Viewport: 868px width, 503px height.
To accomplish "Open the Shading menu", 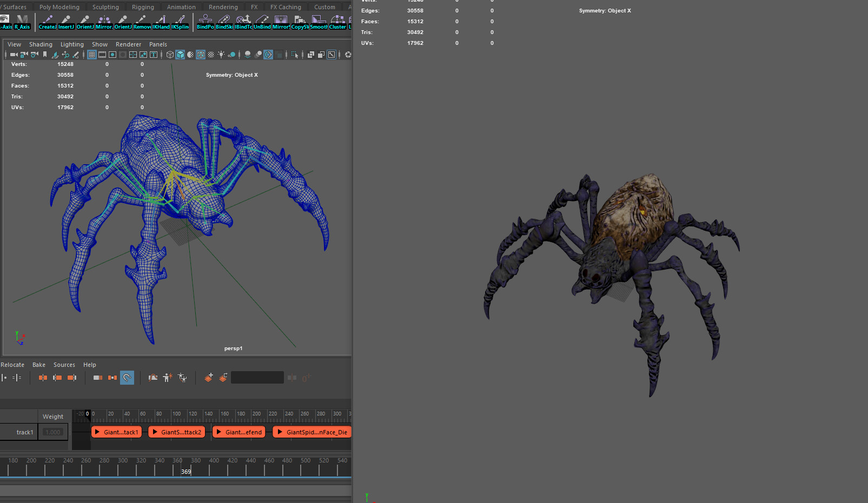I will click(x=41, y=44).
